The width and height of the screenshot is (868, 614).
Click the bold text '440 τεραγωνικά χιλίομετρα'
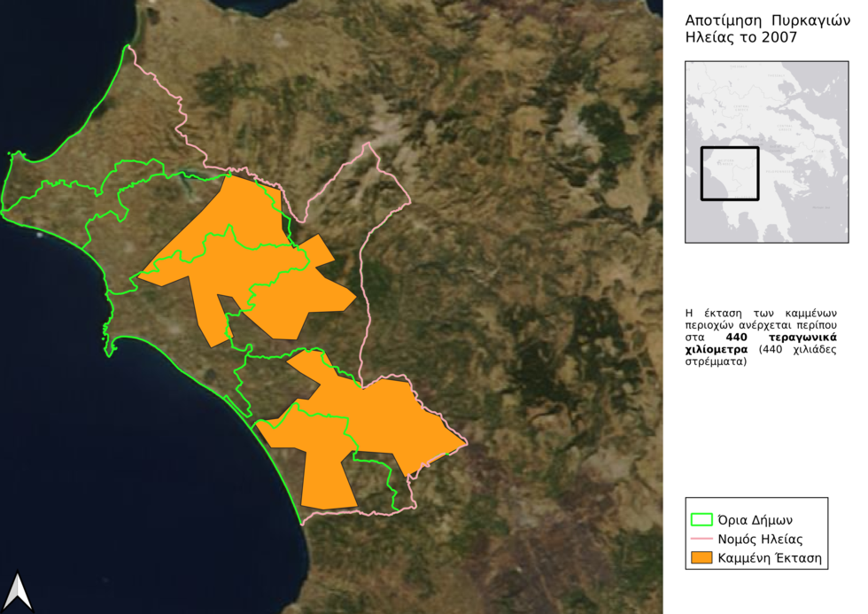(761, 343)
